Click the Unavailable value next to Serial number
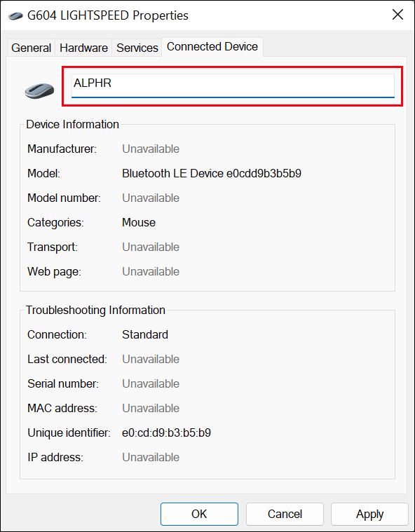The width and height of the screenshot is (415, 532). click(x=151, y=383)
